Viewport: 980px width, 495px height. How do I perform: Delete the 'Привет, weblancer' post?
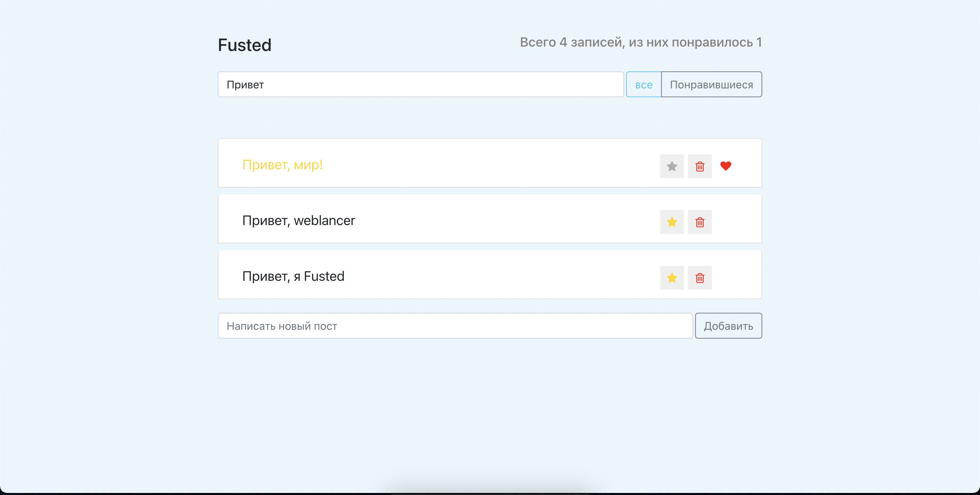coord(700,222)
